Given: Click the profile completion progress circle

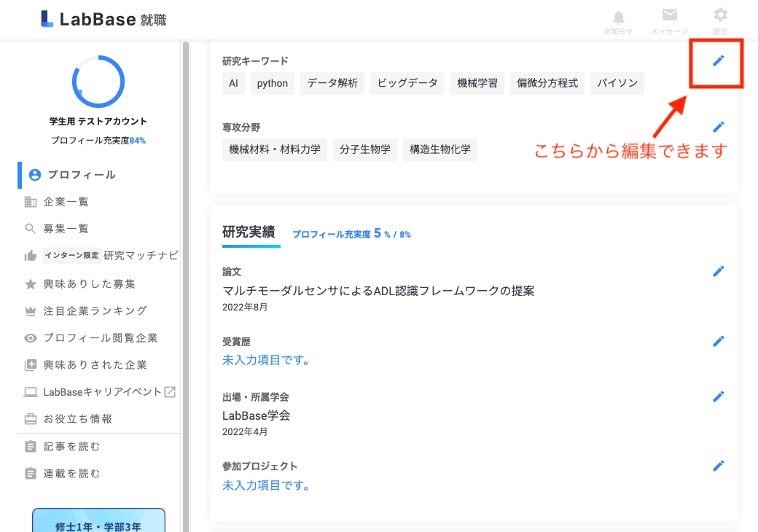Looking at the screenshot, I should (x=98, y=82).
